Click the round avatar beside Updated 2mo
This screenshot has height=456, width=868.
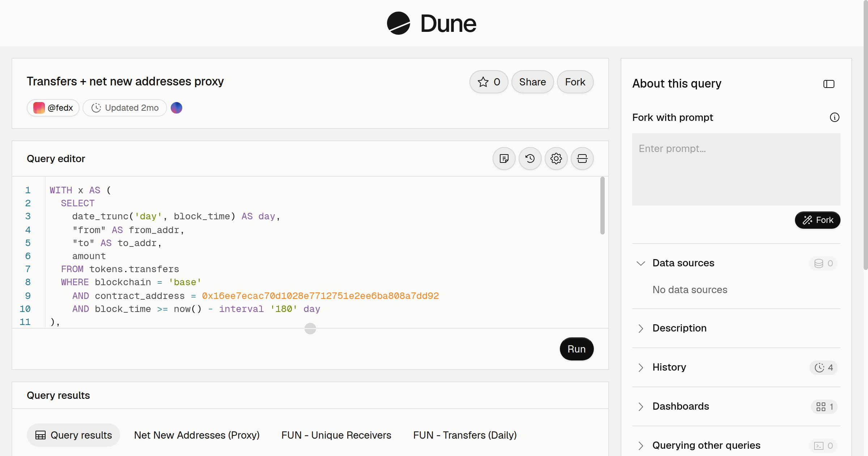coord(176,108)
